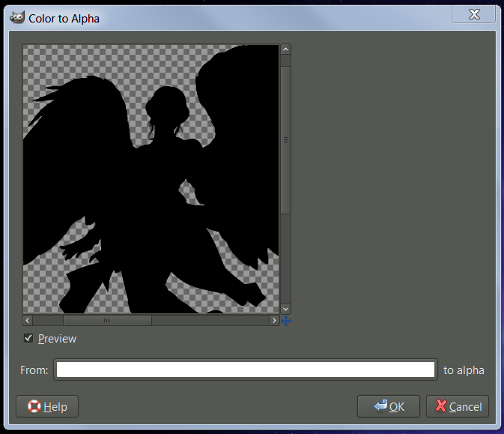Viewport: 504px width, 434px height.
Task: Click the preview scroll right arrow
Action: coord(274,320)
